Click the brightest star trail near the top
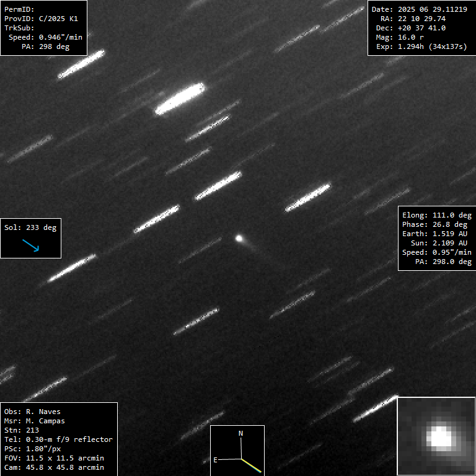Viewport: 476px width, 476px height. point(180,99)
